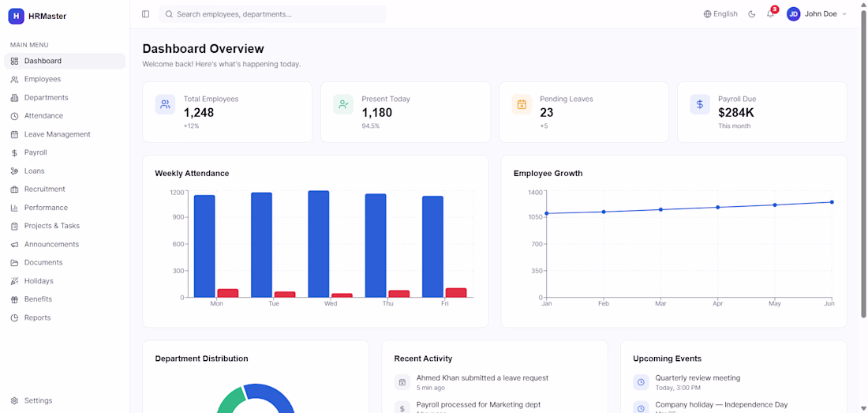Click the Departments building icon
This screenshot has width=868, height=413.
pos(14,97)
